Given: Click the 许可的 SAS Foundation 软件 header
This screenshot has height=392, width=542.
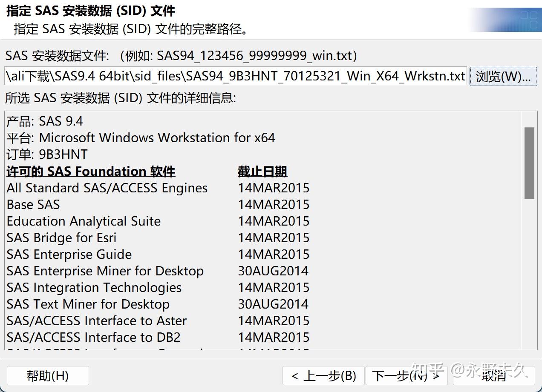Looking at the screenshot, I should click(x=90, y=171).
